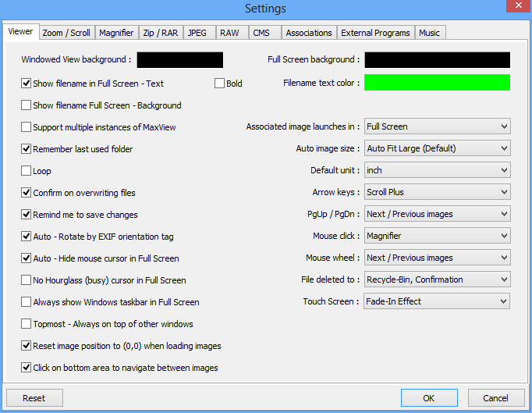Open the PgUp / PgDn dropdown
This screenshot has height=413, width=532.
click(438, 214)
